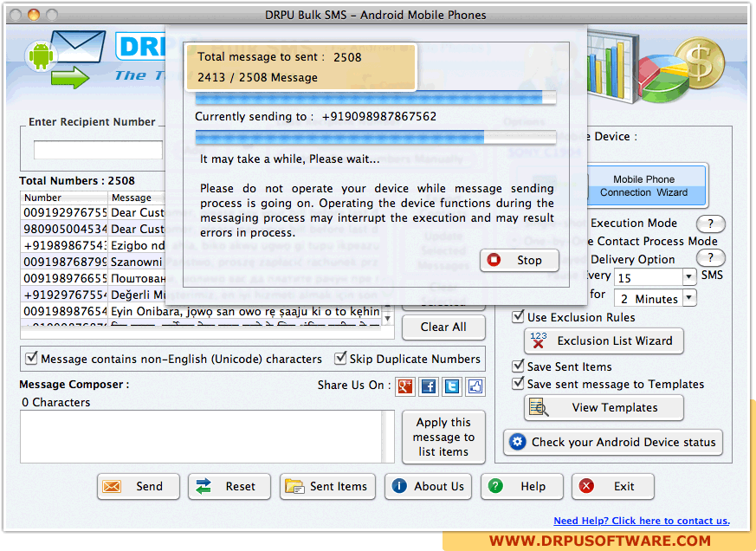Click the Total Numbers : 2508 label
The width and height of the screenshot is (756, 551).
tap(77, 181)
